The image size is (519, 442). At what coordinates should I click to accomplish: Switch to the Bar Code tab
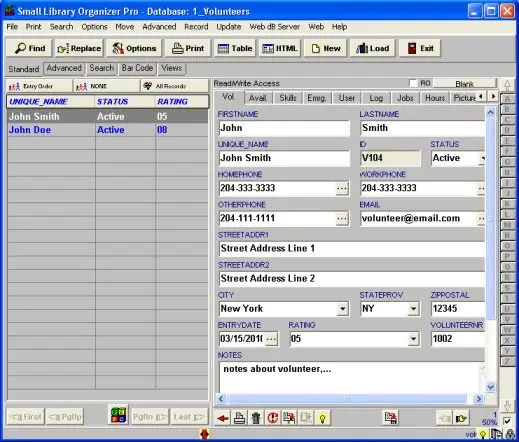(137, 68)
